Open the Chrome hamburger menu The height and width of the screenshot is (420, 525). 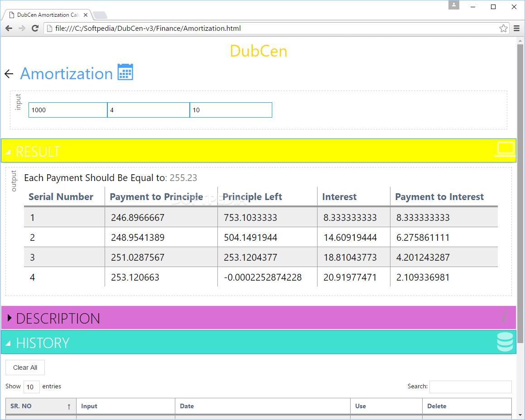pos(517,29)
